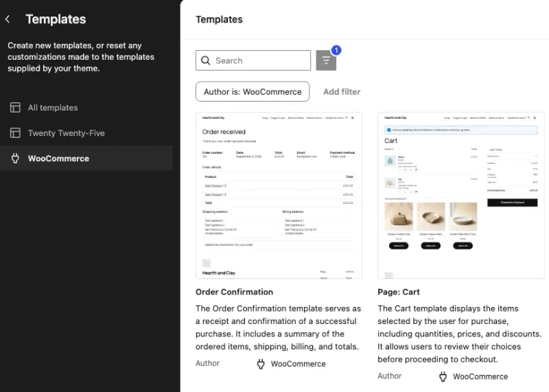Go back using the left chevron icon
549x392 pixels.
8,19
